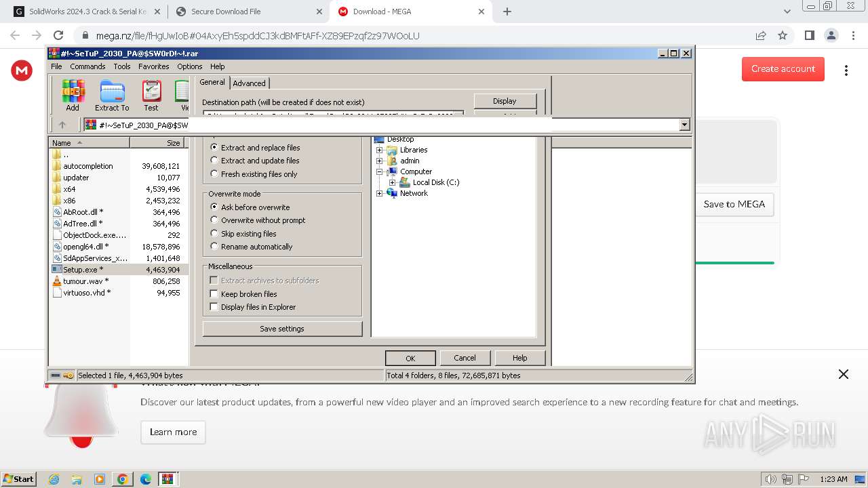
Task: Open the File menu
Action: (x=56, y=66)
